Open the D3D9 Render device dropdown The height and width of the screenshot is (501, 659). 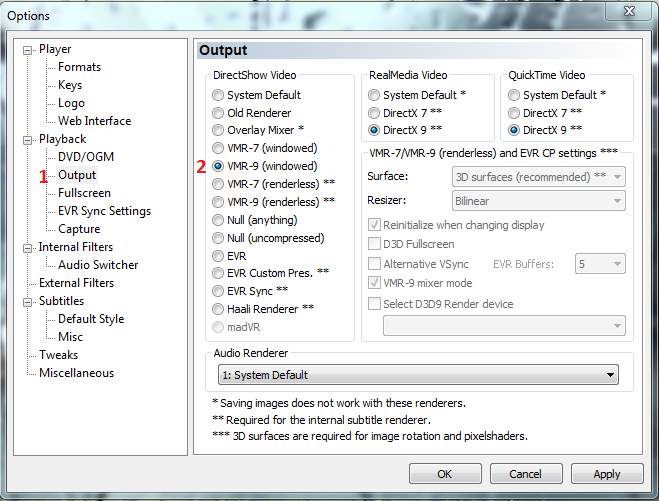(x=504, y=326)
